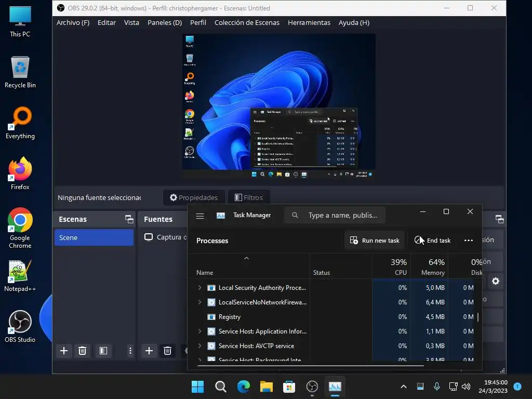Click Task Manager horizontal scrollbar
This screenshot has height=399, width=532.
click(x=311, y=366)
